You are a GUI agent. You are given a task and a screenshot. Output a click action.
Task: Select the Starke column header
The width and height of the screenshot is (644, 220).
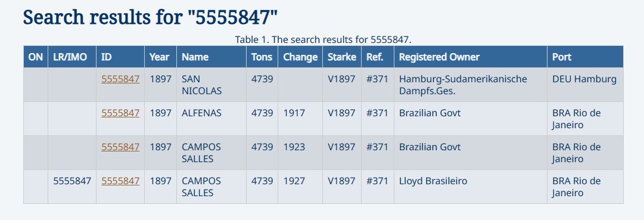pyautogui.click(x=342, y=57)
